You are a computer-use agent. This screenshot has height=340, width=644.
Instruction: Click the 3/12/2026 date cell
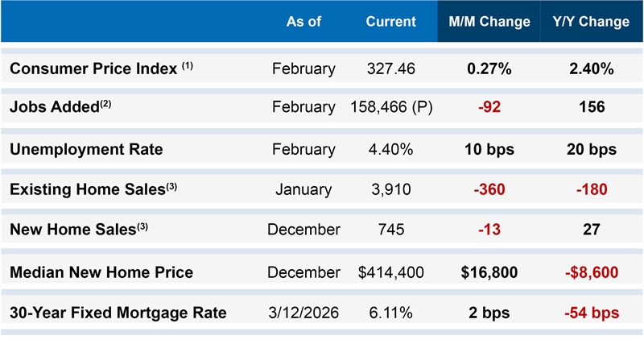(303, 313)
